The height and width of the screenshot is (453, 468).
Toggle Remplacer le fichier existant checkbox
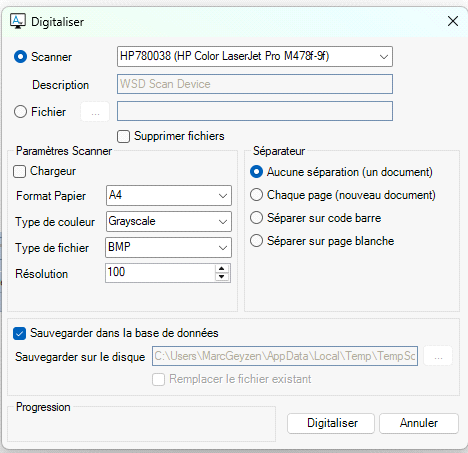point(158,379)
